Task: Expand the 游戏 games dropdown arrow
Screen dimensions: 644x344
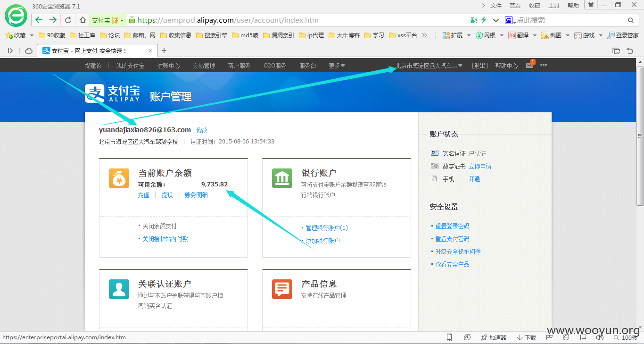Action: point(601,35)
